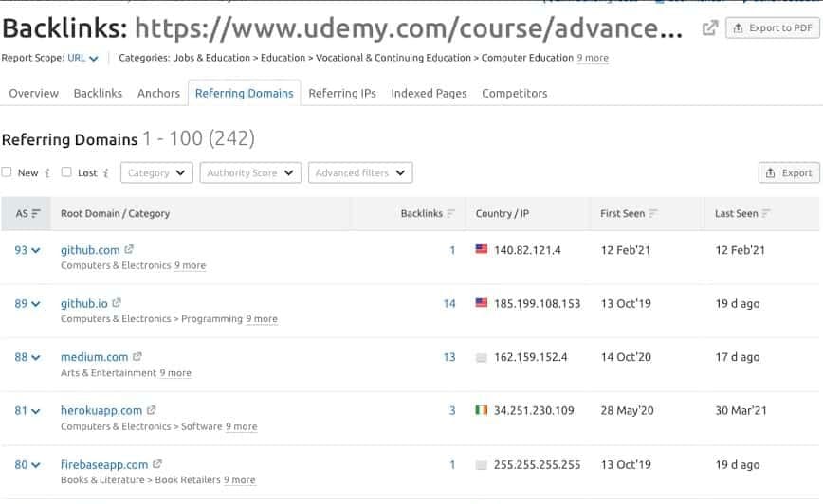
Task: Open the 13 backlinks count for medium.com
Action: click(x=449, y=357)
